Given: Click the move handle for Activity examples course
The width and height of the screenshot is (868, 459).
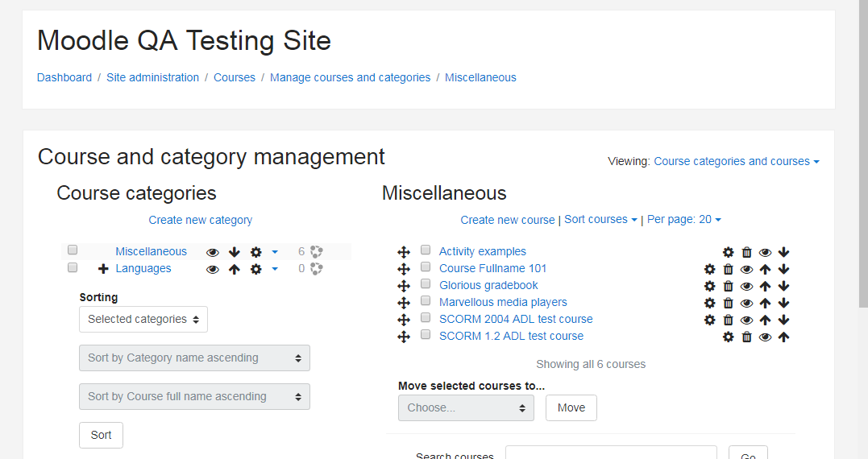Looking at the screenshot, I should 404,252.
